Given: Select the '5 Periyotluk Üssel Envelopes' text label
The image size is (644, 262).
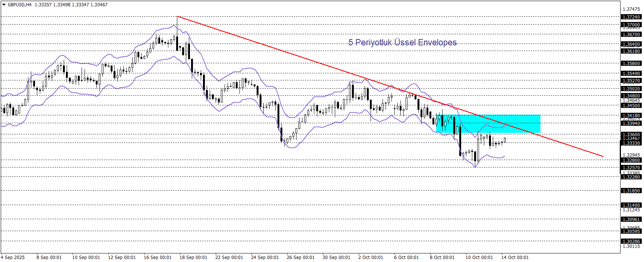Looking at the screenshot, I should (402, 42).
